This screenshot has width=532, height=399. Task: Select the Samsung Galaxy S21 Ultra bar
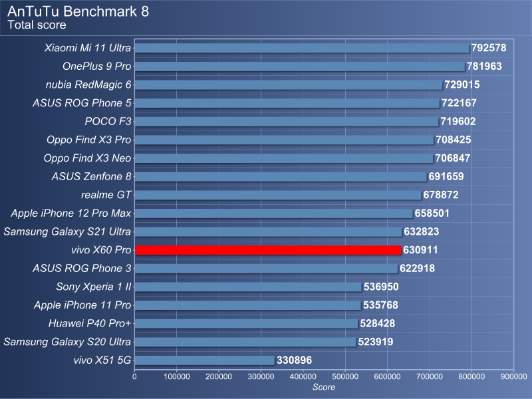click(x=269, y=231)
